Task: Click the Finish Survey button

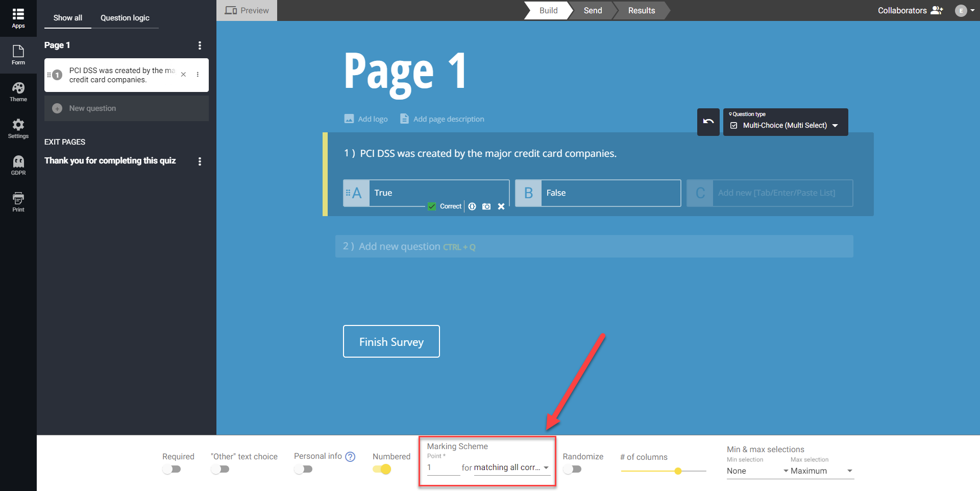Action: [391, 341]
